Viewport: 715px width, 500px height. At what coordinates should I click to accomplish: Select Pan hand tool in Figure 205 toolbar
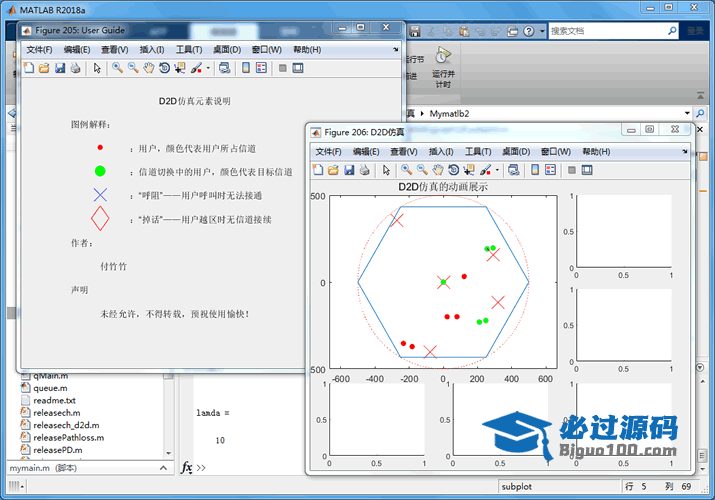coord(149,68)
